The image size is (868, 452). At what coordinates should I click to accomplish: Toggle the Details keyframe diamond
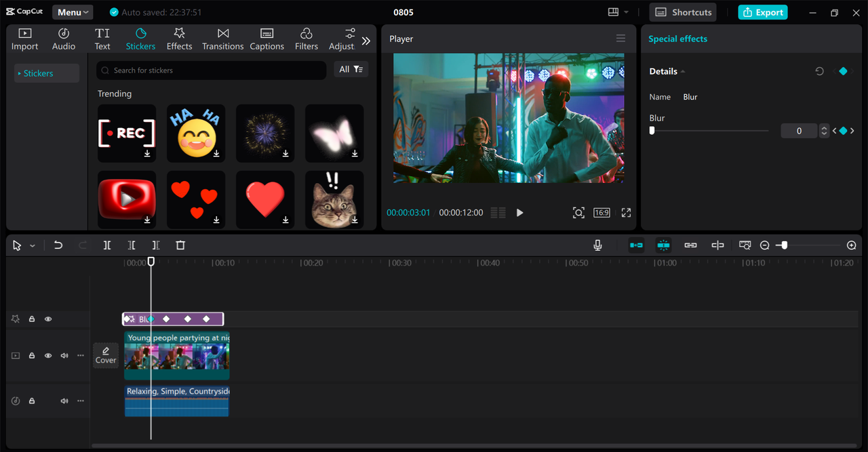point(843,71)
